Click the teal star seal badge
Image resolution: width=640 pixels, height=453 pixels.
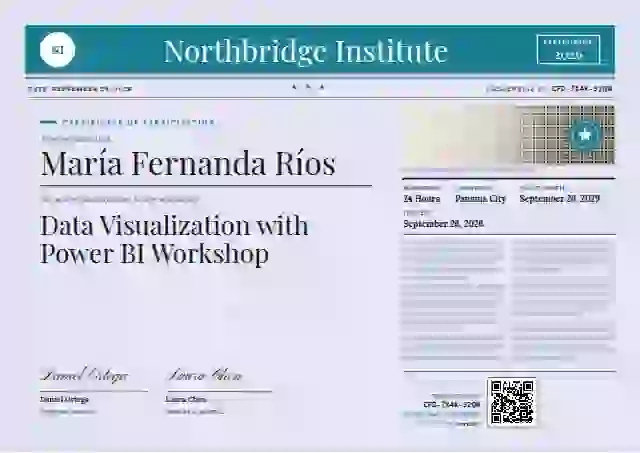(585, 135)
